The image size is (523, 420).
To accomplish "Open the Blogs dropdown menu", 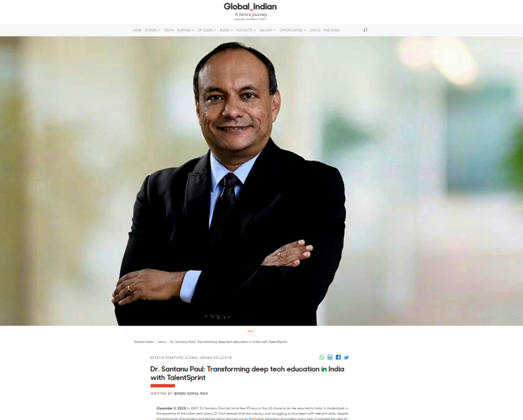I will [x=226, y=30].
